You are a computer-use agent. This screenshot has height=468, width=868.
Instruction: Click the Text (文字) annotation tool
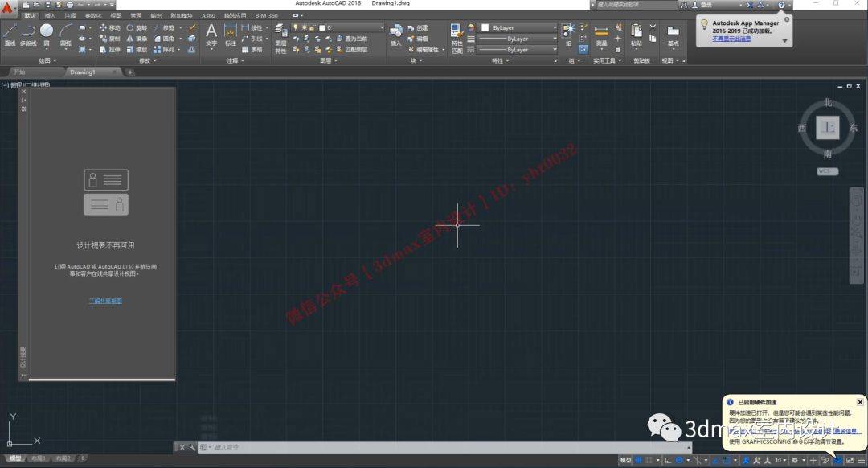coord(210,32)
